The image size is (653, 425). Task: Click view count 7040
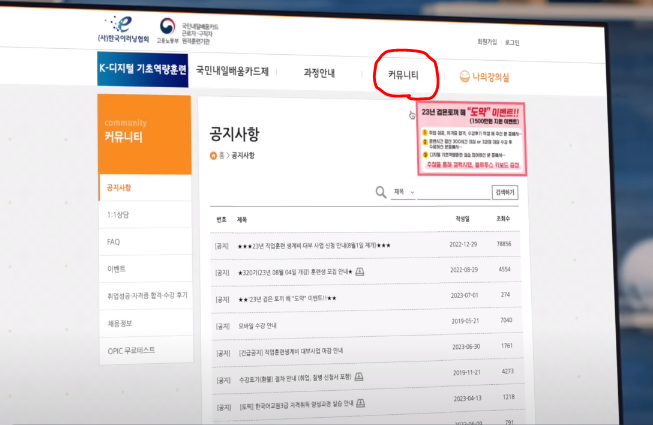pyautogui.click(x=506, y=320)
